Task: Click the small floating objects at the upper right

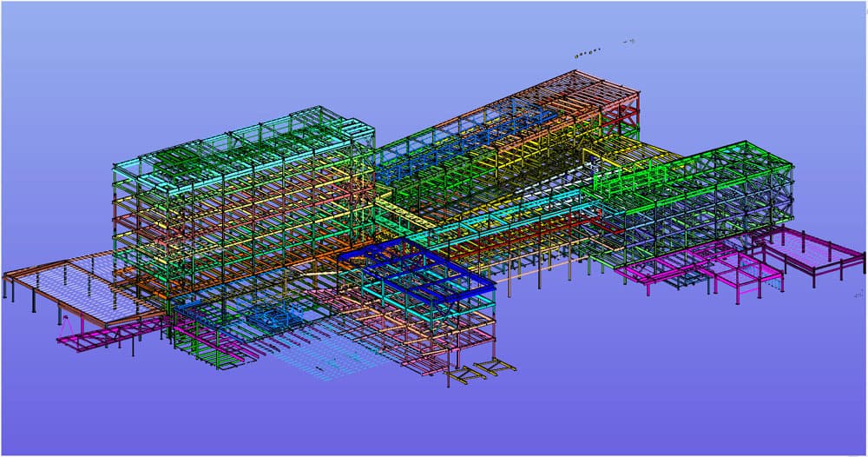Action: [x=604, y=49]
